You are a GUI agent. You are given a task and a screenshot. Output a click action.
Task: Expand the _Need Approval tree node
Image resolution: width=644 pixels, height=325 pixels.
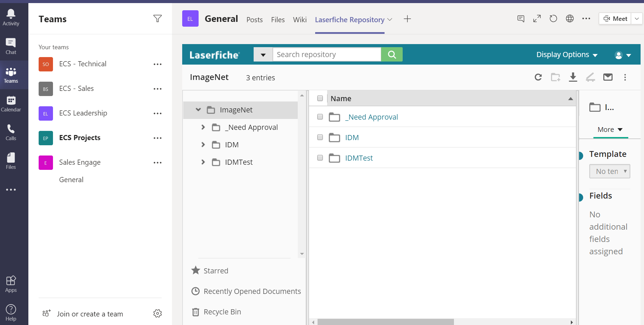point(203,127)
